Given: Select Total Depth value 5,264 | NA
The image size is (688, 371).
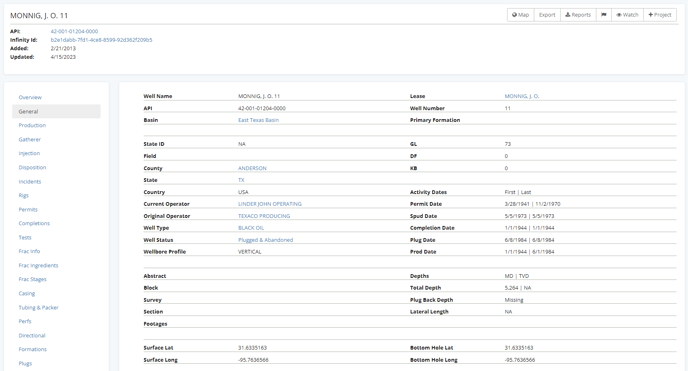Looking at the screenshot, I should (518, 288).
